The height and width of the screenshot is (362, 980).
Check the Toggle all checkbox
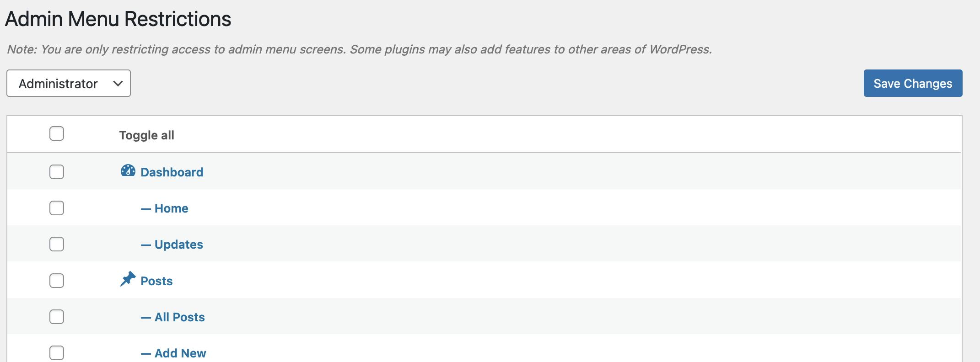tap(57, 134)
